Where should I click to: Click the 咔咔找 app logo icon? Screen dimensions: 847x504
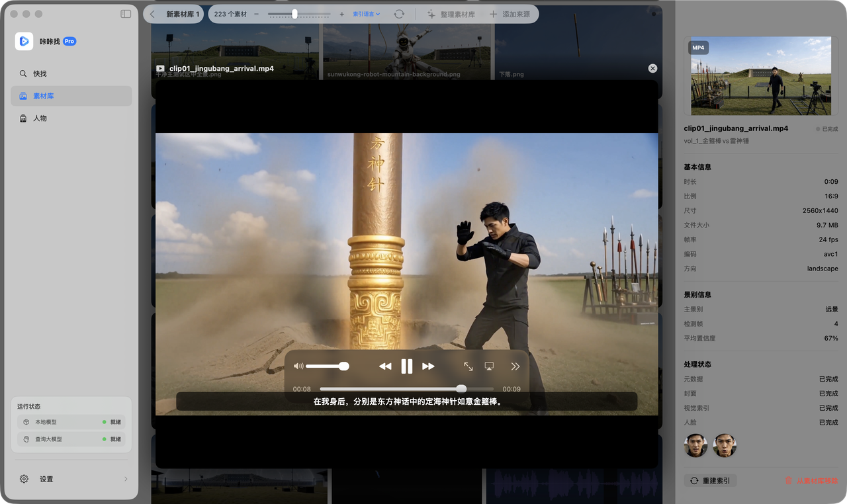24,41
